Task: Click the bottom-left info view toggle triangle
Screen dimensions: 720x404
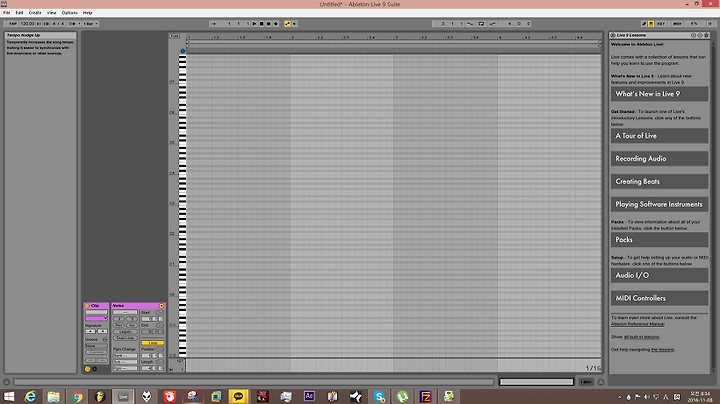Action: 6,382
